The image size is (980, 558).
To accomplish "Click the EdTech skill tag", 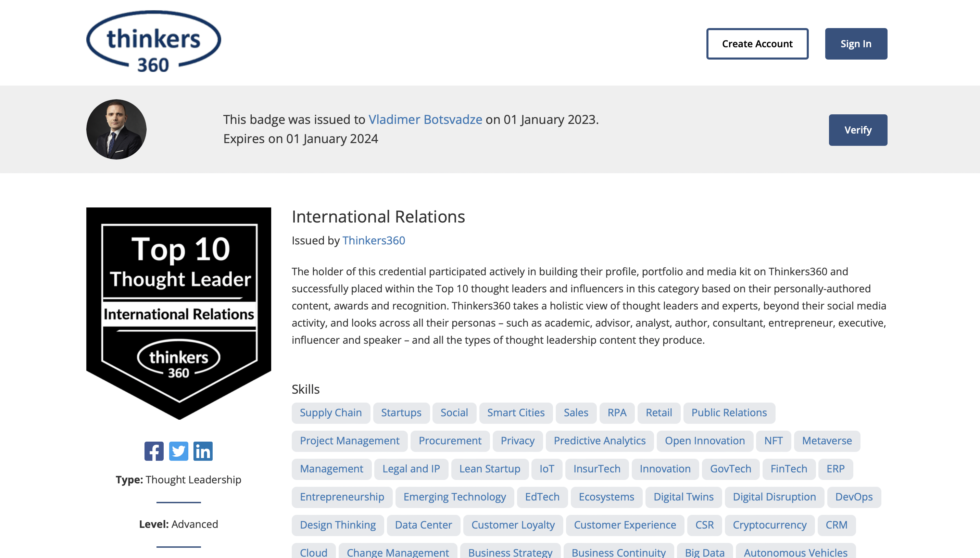I will tap(542, 497).
